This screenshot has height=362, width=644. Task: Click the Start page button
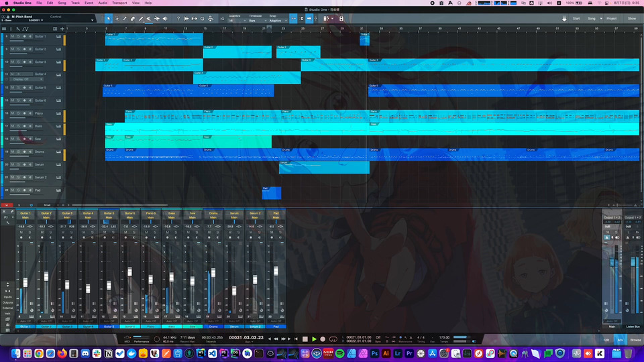tap(576, 19)
